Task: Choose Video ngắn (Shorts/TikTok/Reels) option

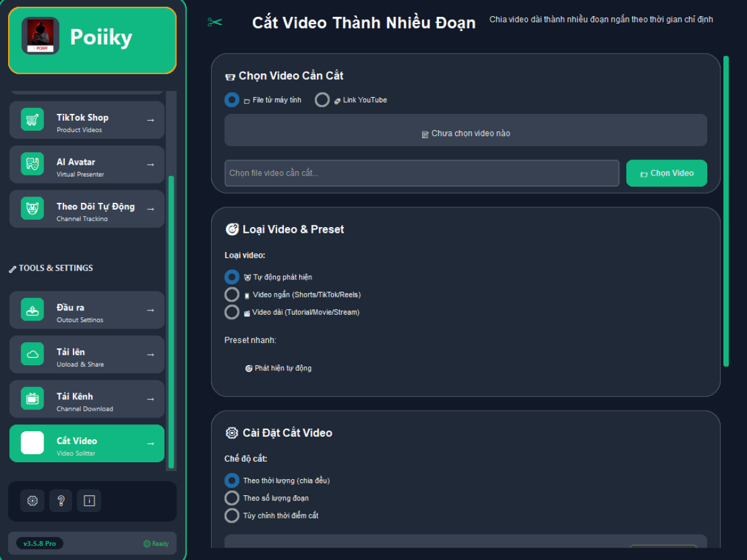Action: tap(232, 294)
